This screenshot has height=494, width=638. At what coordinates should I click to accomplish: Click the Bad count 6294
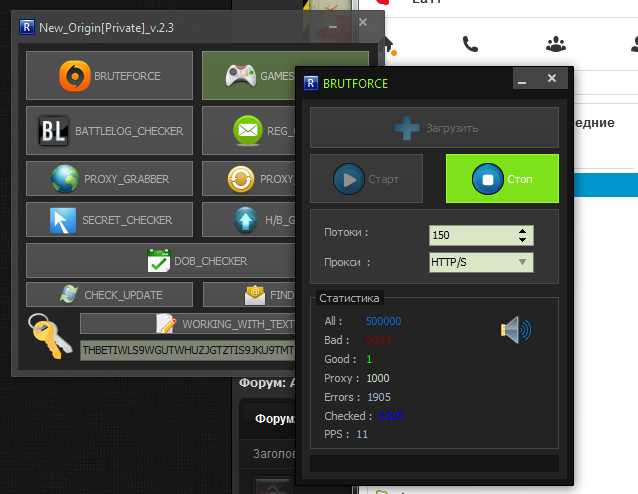coord(378,340)
